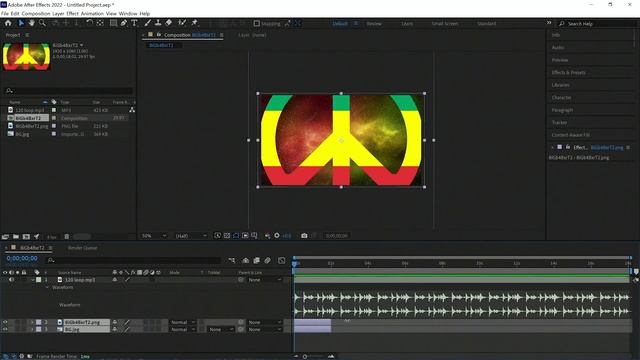The image size is (640, 360).
Task: Open the Composition menu
Action: point(36,13)
